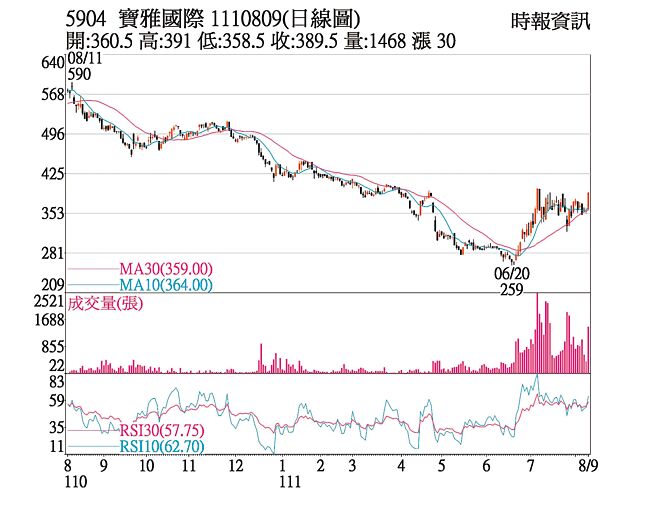
Task: Click the 640 price axis label
Action: 53,63
